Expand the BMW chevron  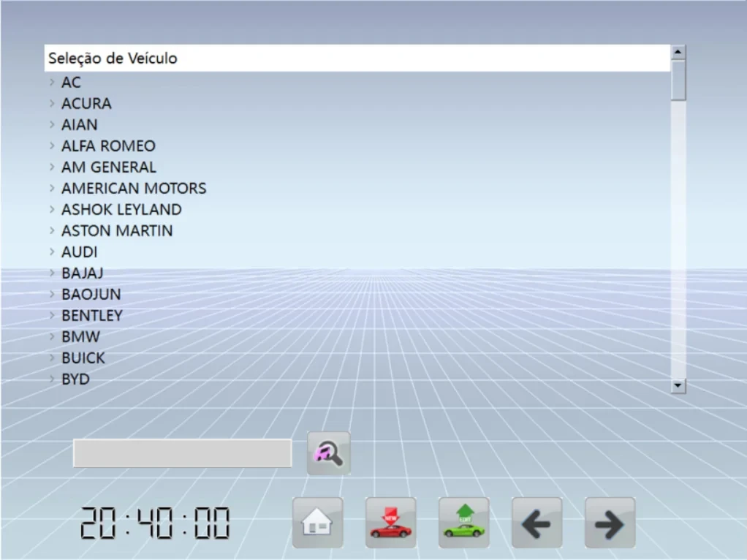52,336
